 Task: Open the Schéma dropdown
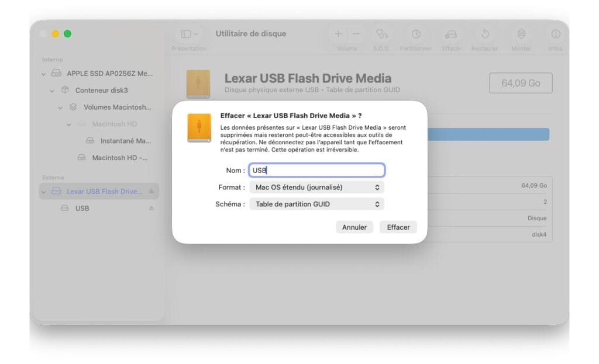click(316, 204)
